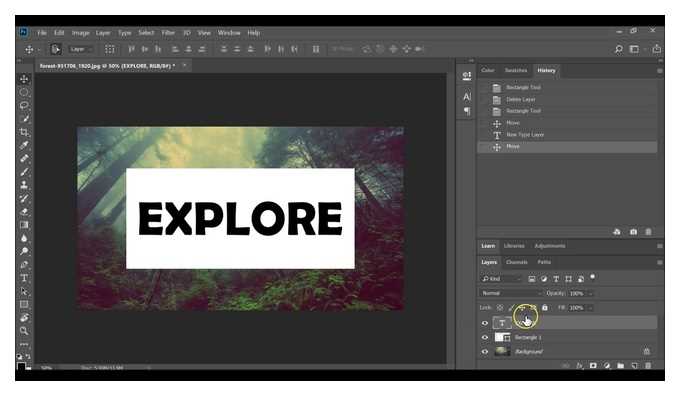Viewport: 680px width, 396px height.
Task: Select the Gradient tool
Action: (x=24, y=225)
